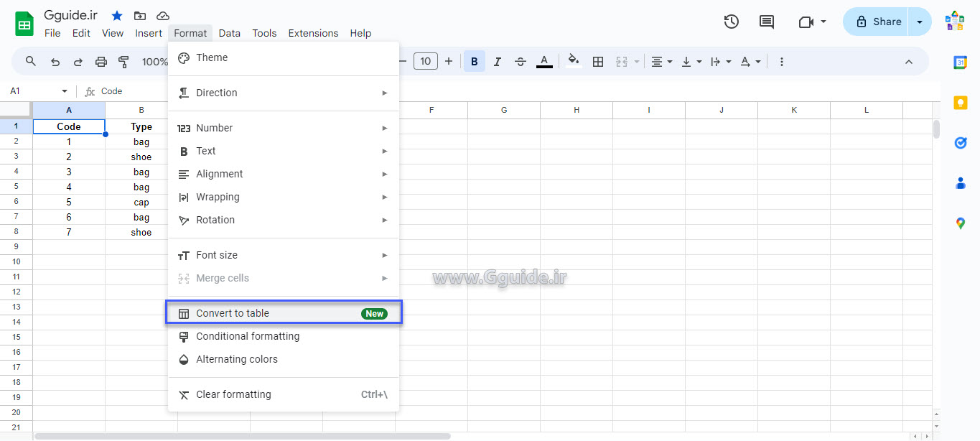The width and height of the screenshot is (980, 441).
Task: Open the borders tool
Action: click(598, 61)
